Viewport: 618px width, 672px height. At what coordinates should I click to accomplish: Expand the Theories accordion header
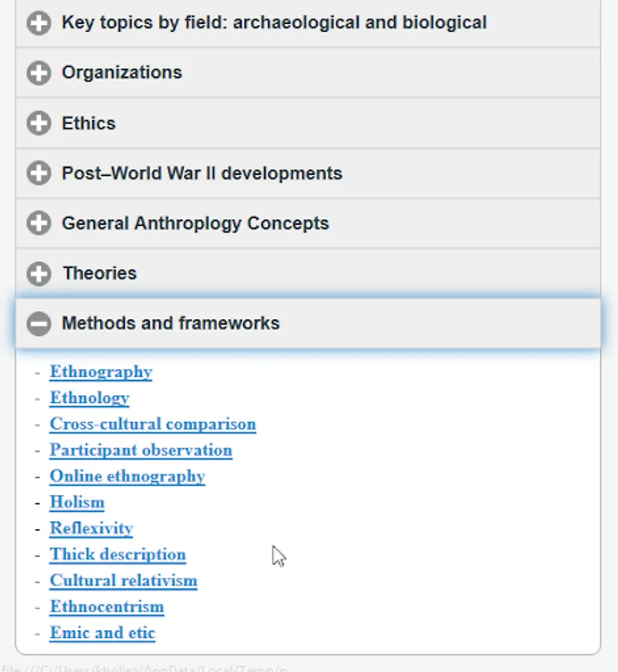coord(99,273)
